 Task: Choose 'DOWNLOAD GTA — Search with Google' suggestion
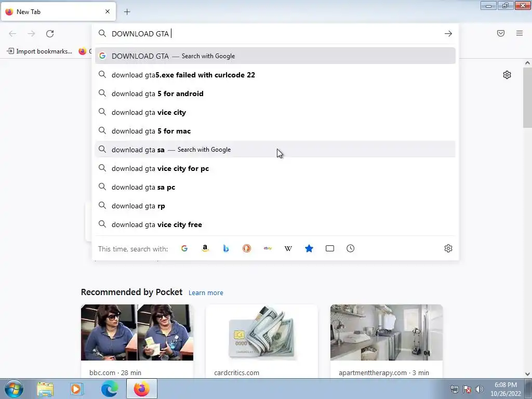click(275, 56)
